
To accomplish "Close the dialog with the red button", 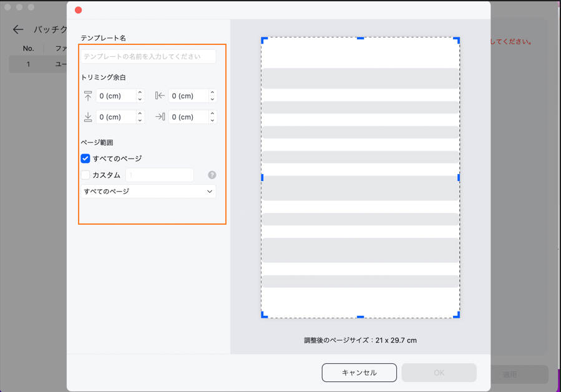I will click(78, 11).
